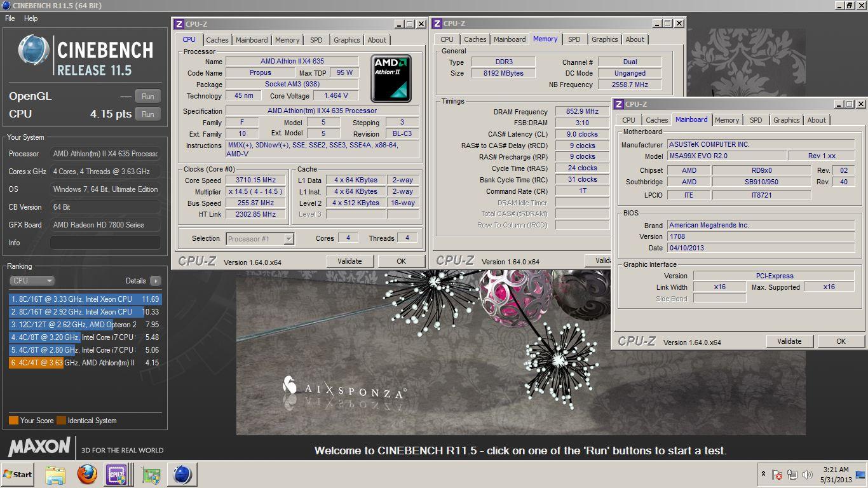This screenshot has width=868, height=488.
Task: Run the OpenGL benchmark
Action: pos(147,97)
